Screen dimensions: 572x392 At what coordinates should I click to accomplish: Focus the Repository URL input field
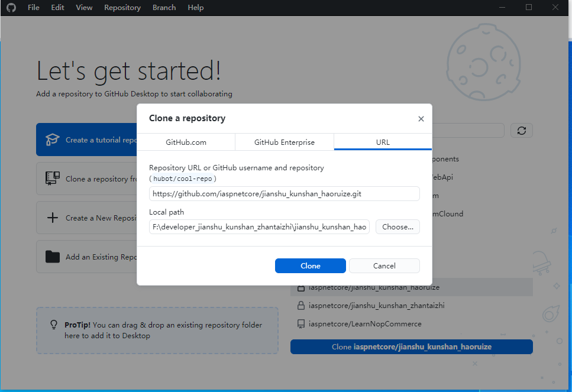[285, 193]
